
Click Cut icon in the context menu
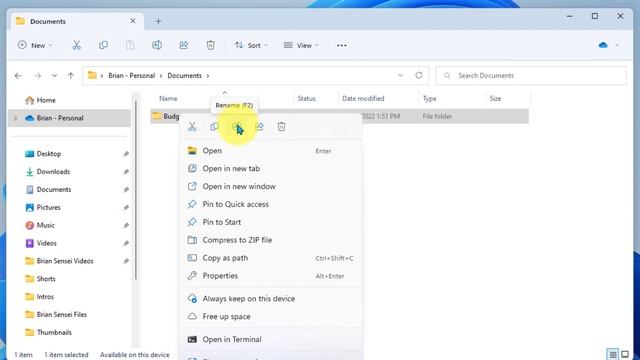[192, 127]
